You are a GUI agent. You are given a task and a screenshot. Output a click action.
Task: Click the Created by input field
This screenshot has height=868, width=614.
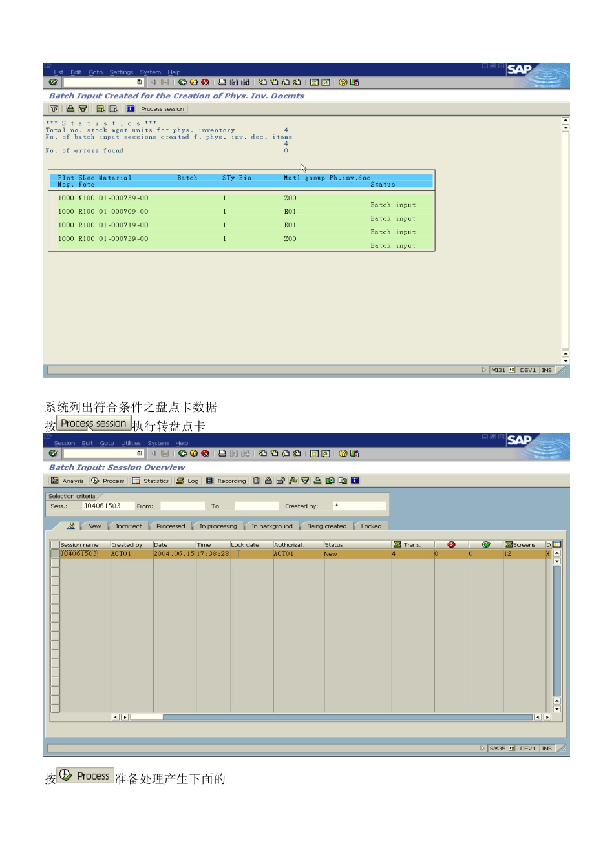tap(359, 506)
